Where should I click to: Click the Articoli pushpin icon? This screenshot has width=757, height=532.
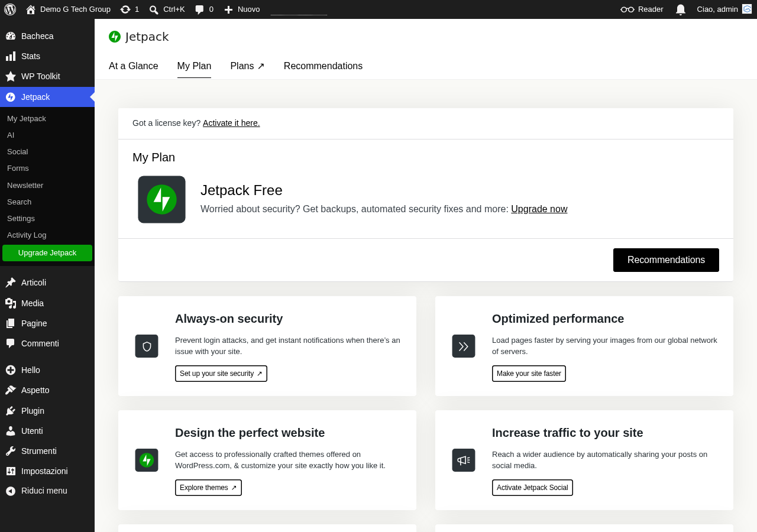pos(11,283)
